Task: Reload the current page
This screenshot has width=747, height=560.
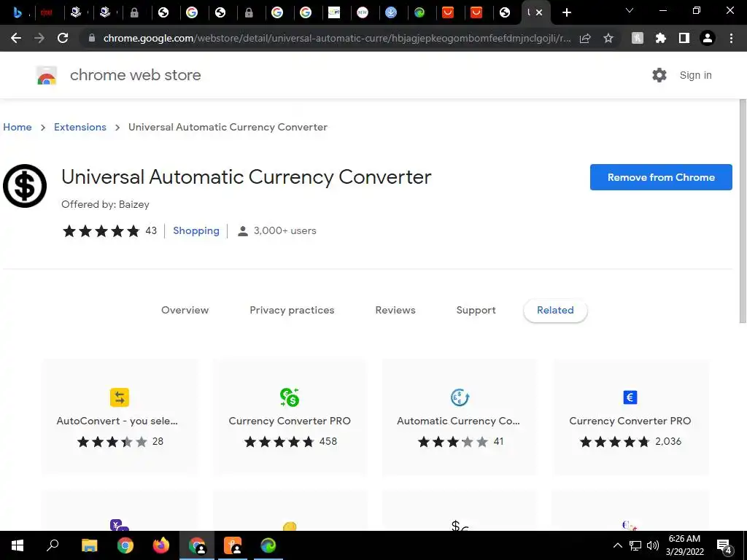Action: (x=63, y=38)
